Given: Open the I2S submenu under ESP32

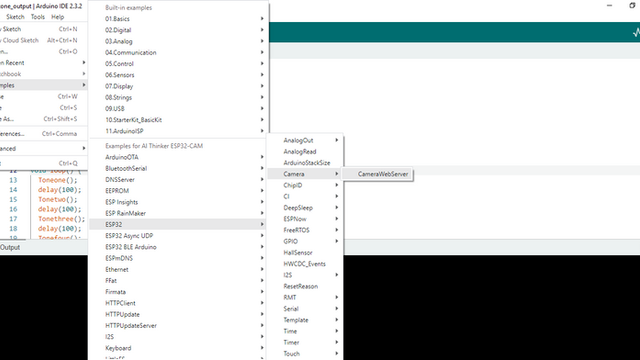Looking at the screenshot, I should click(305, 275).
